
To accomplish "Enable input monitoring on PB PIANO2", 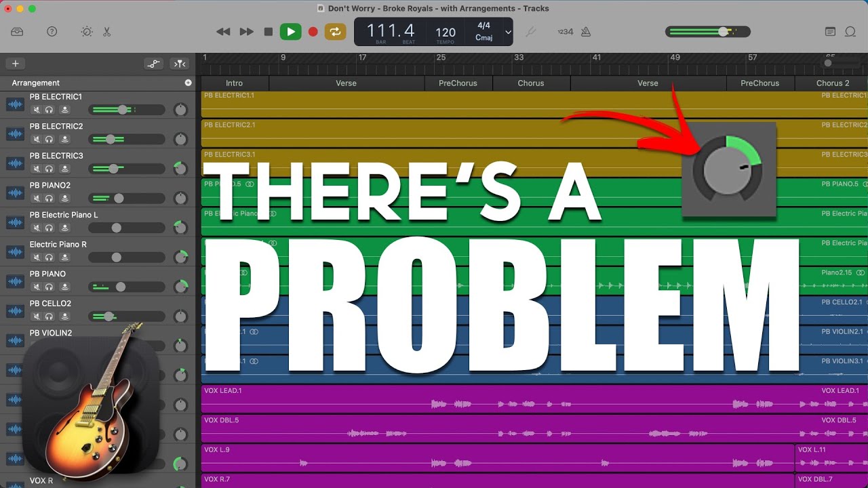I will point(64,198).
